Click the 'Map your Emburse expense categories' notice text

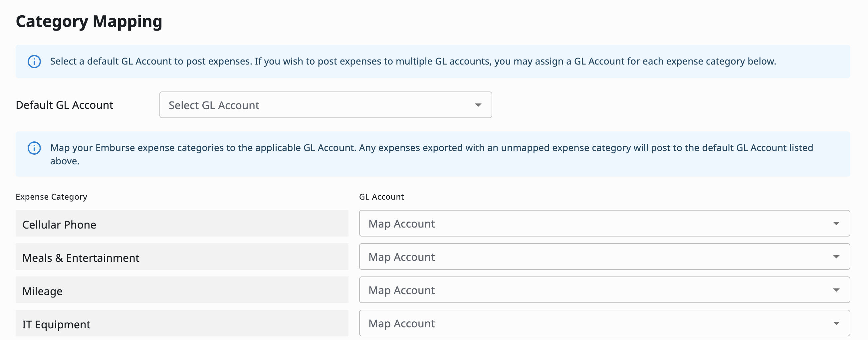click(x=432, y=154)
